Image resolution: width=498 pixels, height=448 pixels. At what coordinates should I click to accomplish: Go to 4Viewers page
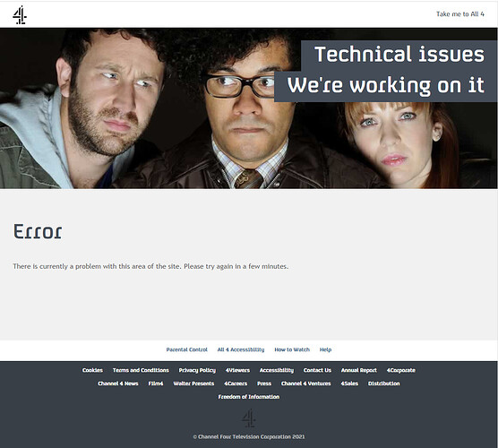tap(237, 370)
